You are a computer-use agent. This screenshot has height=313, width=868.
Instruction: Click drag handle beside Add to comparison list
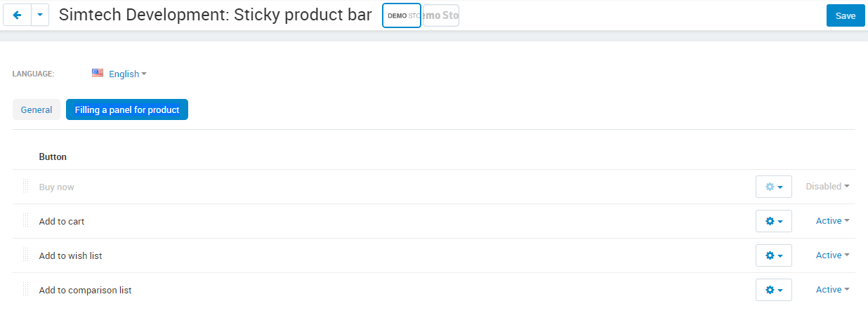(25, 290)
